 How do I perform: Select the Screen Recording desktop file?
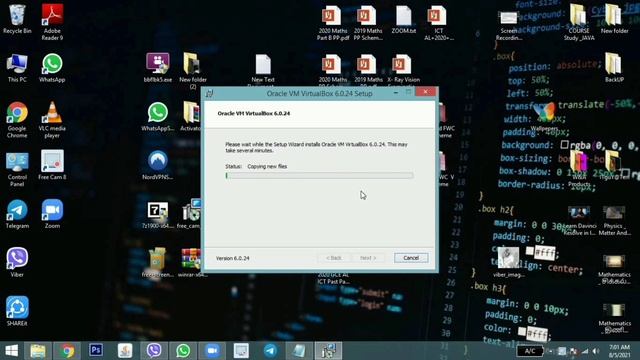tap(509, 26)
